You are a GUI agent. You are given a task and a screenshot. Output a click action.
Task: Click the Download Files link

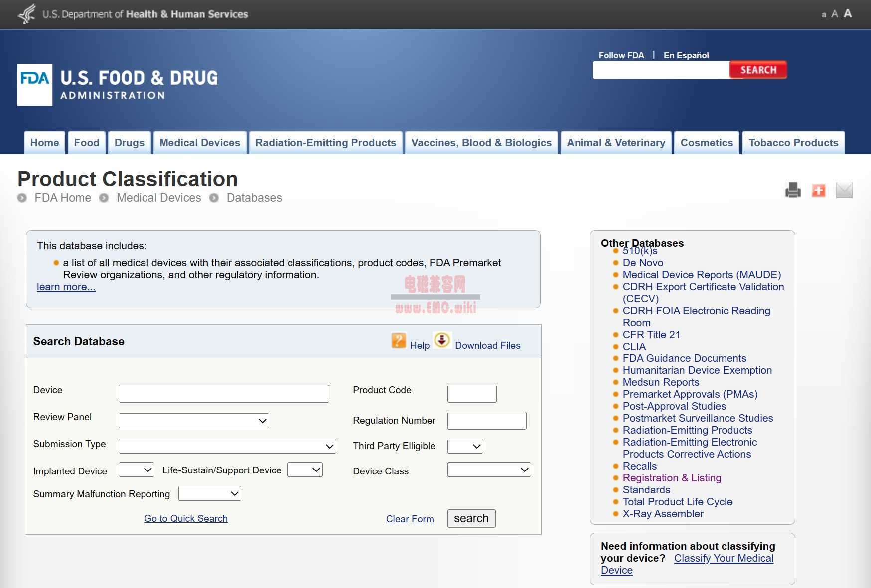coord(488,345)
